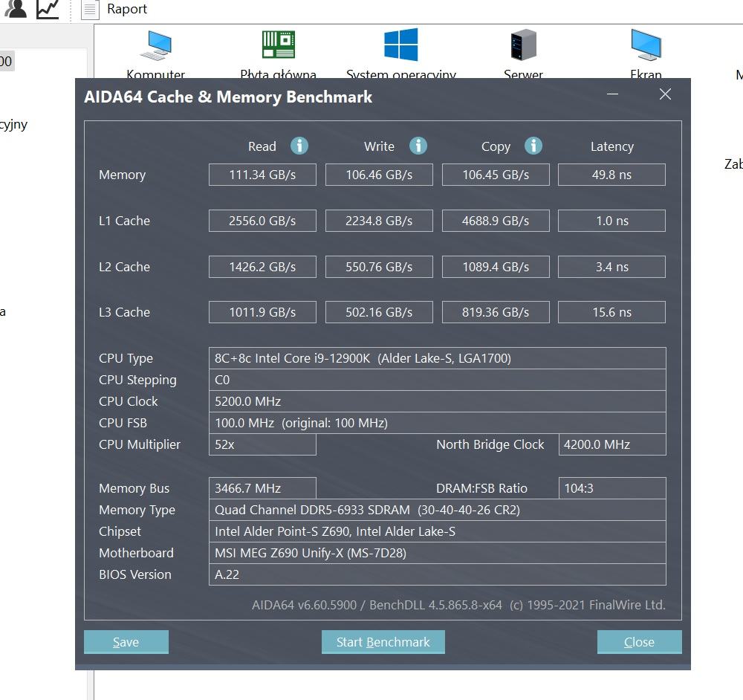
Task: Select Memory Latency value 49.8 ns
Action: pyautogui.click(x=611, y=175)
